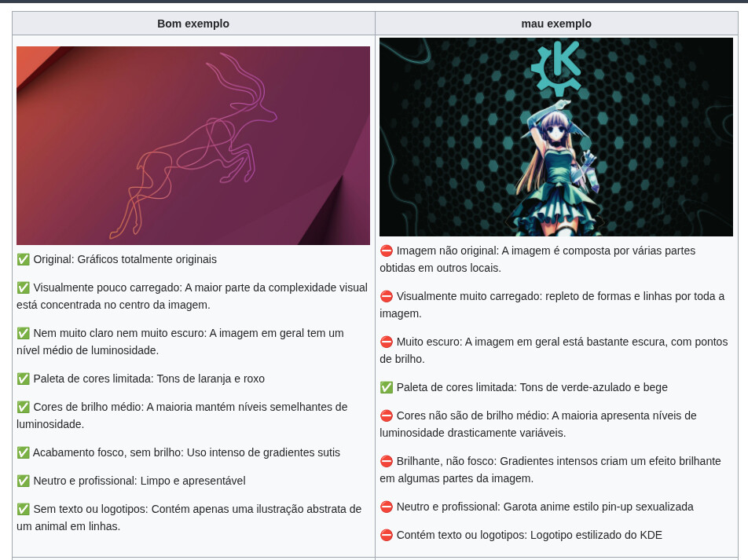Image resolution: width=748 pixels, height=560 pixels.
Task: Click green check beside 'Sem texto ou logotipos'
Action: coord(23,509)
